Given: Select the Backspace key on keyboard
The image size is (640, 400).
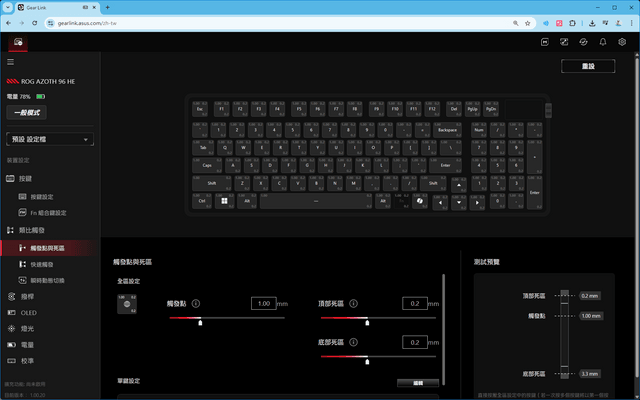Looking at the screenshot, I should (x=447, y=130).
